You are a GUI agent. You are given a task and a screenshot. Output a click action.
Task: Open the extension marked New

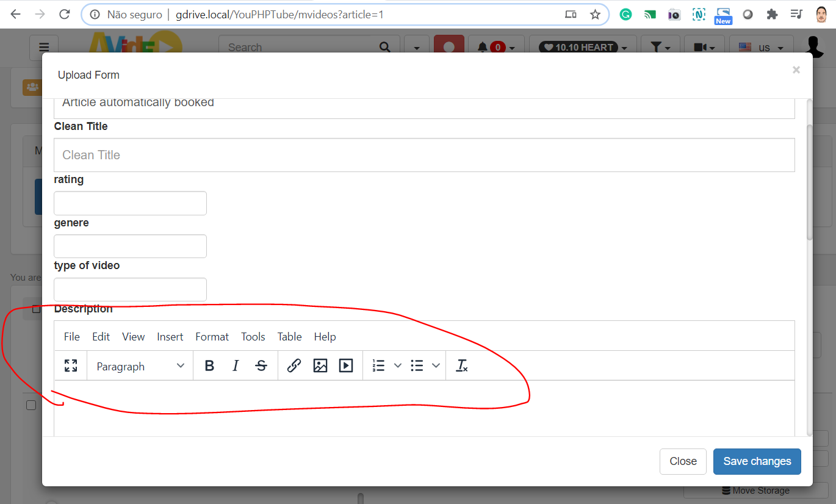[723, 16]
